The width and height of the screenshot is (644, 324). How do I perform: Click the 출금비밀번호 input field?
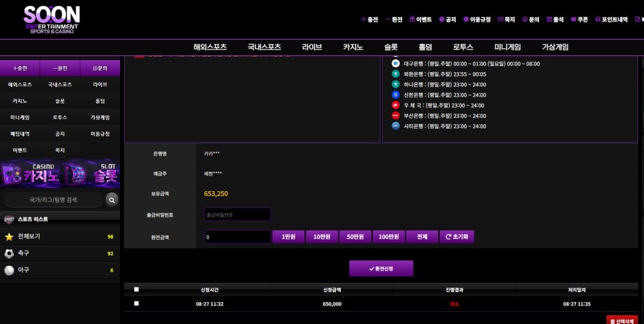coord(237,215)
